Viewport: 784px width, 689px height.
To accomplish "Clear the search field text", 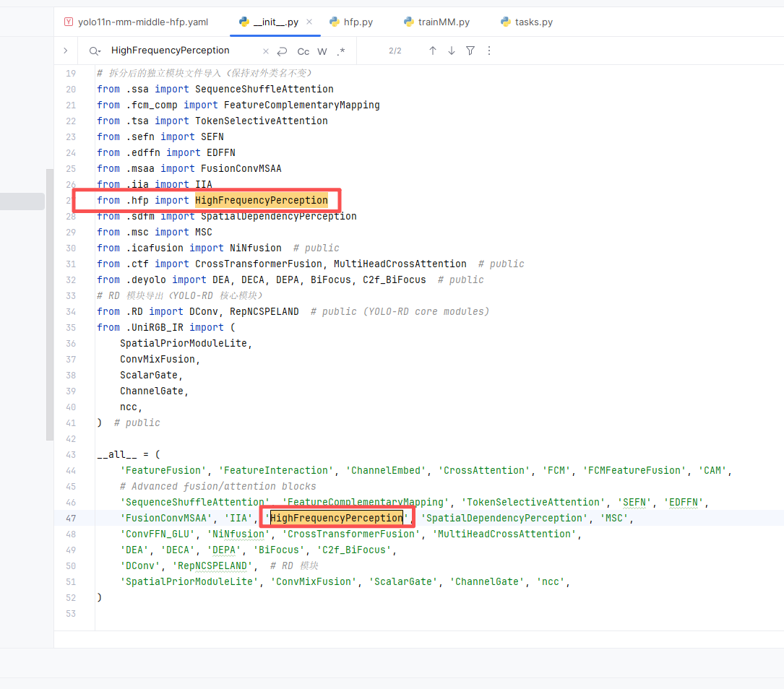I will (x=266, y=51).
